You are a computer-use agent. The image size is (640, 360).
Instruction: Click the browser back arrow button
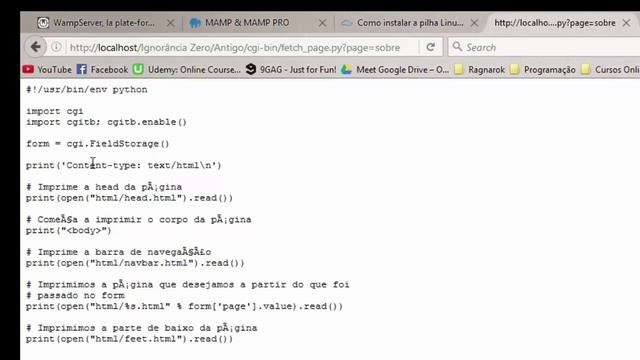coord(36,47)
